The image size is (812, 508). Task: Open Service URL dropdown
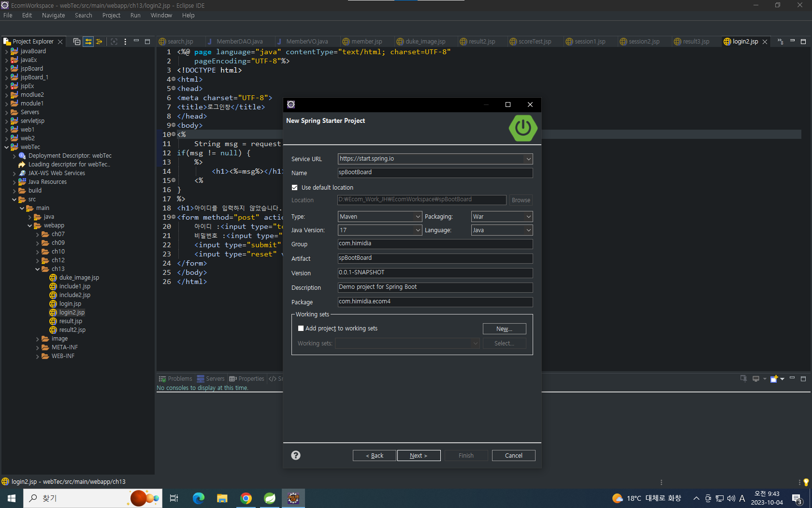(528, 159)
